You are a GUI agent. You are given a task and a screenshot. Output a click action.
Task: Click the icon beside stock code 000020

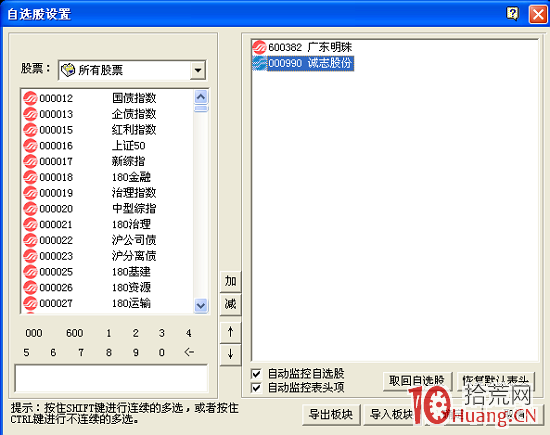pyautogui.click(x=30, y=209)
